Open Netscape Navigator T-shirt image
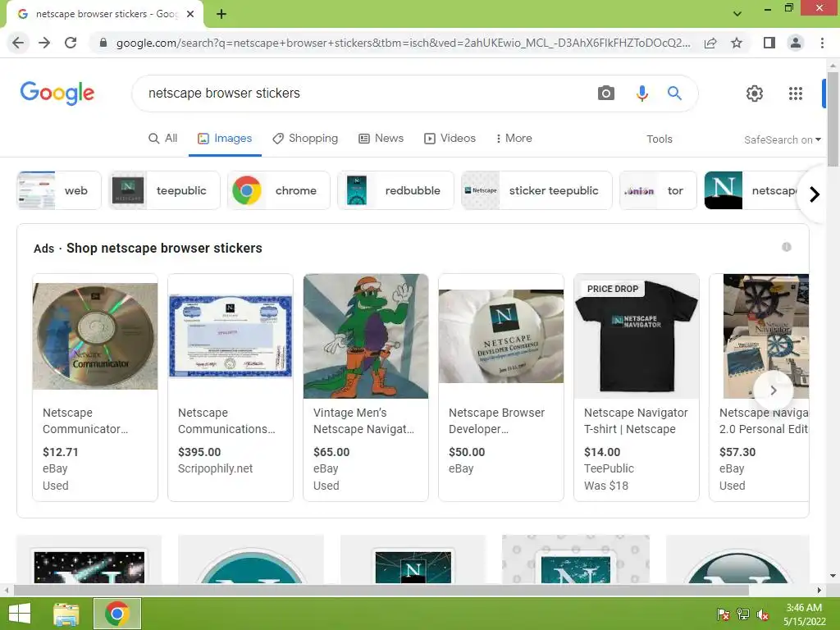This screenshot has height=630, width=840. tap(637, 336)
